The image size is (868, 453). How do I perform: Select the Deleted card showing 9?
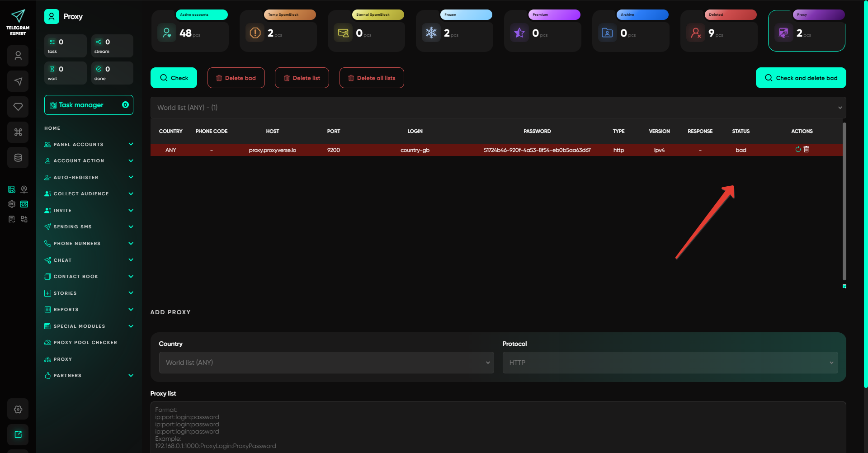pos(719,31)
